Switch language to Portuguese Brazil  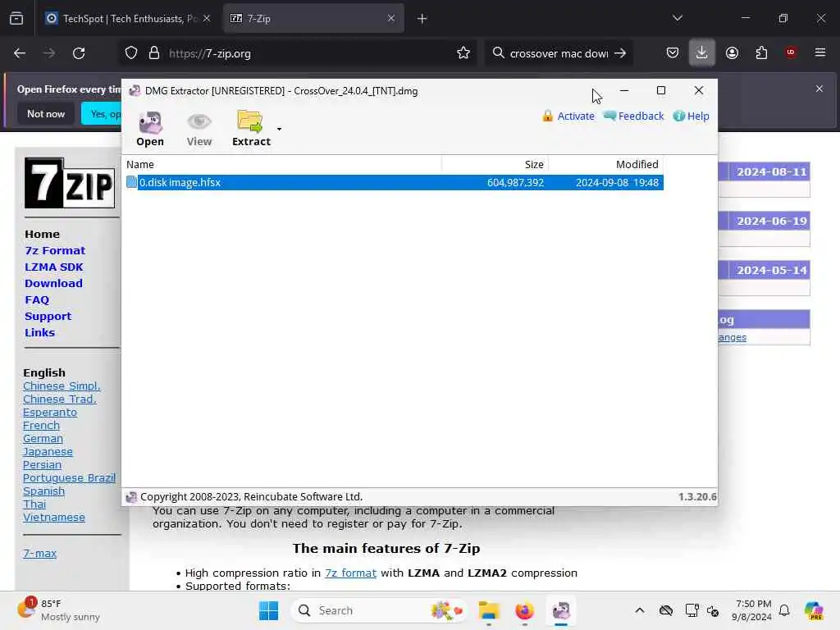tap(69, 478)
